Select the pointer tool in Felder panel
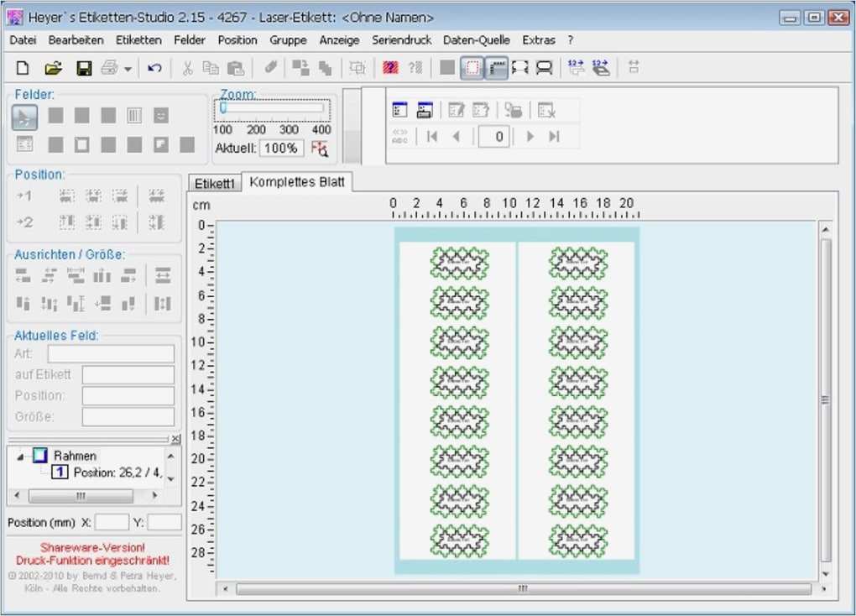The height and width of the screenshot is (616, 856). point(24,116)
